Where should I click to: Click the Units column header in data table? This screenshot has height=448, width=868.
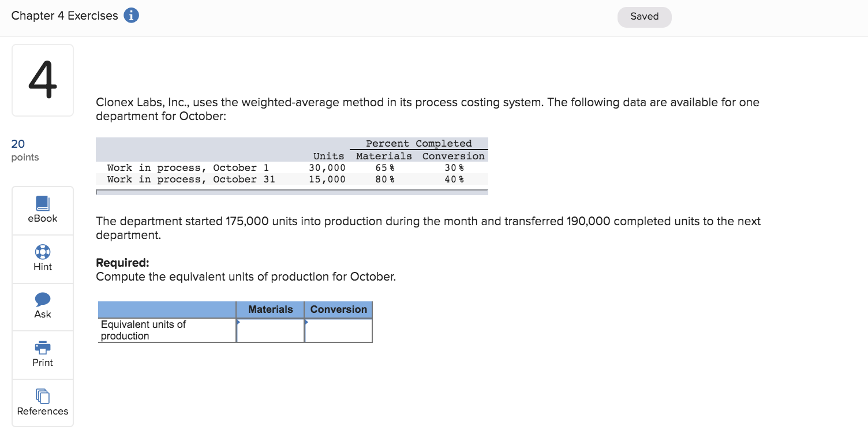[328, 156]
